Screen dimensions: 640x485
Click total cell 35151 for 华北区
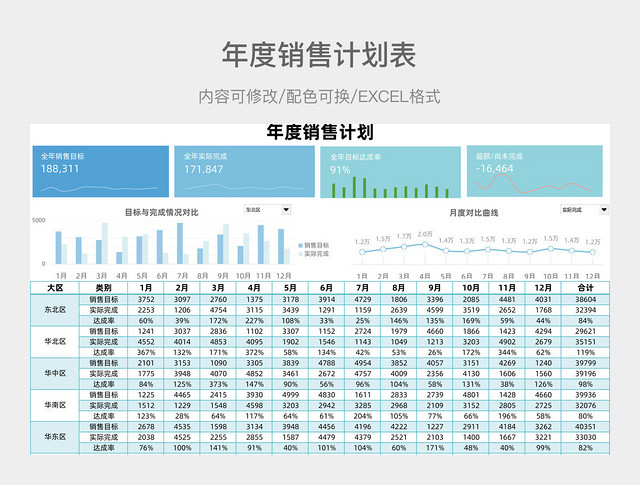pos(585,342)
